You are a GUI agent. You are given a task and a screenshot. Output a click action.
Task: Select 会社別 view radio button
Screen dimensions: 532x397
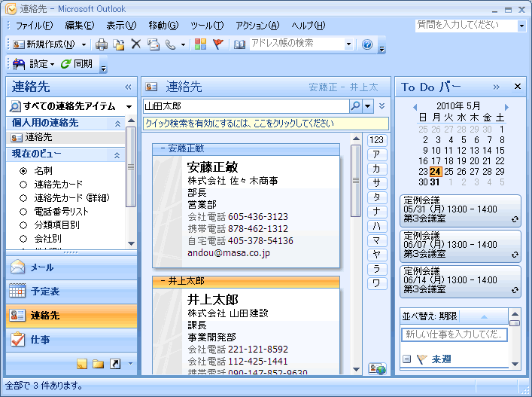click(x=23, y=239)
